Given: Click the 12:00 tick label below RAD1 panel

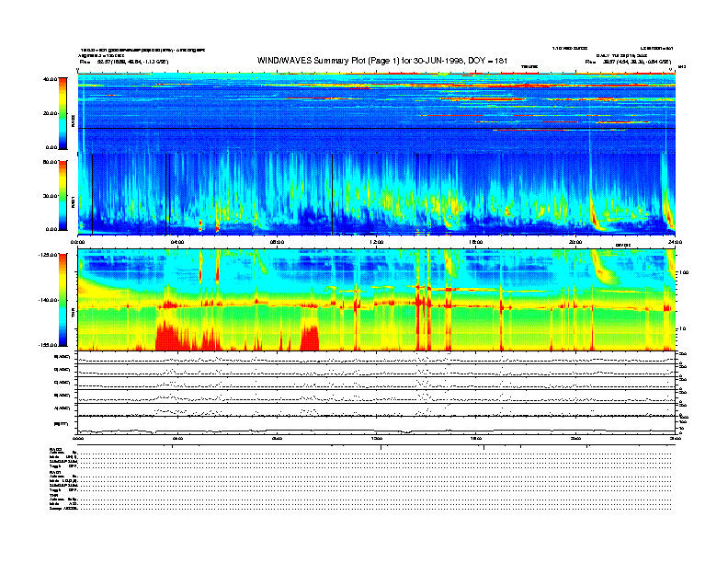Looking at the screenshot, I should tap(377, 242).
